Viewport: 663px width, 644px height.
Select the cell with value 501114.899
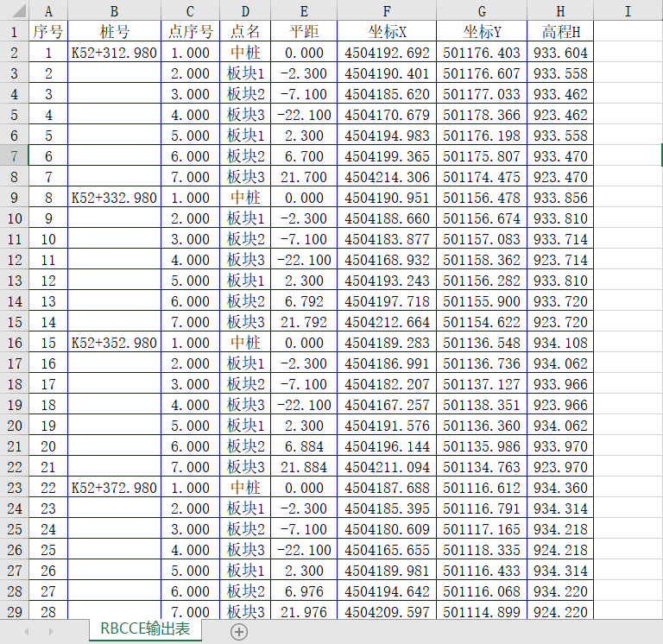tap(481, 612)
